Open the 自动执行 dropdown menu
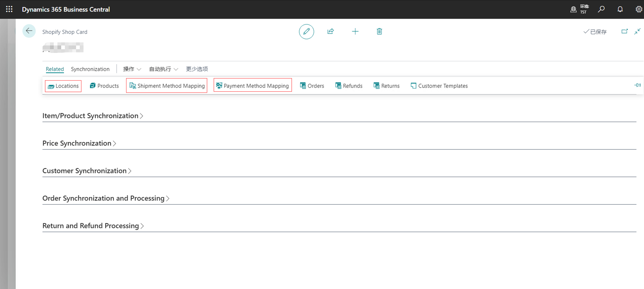 (164, 69)
